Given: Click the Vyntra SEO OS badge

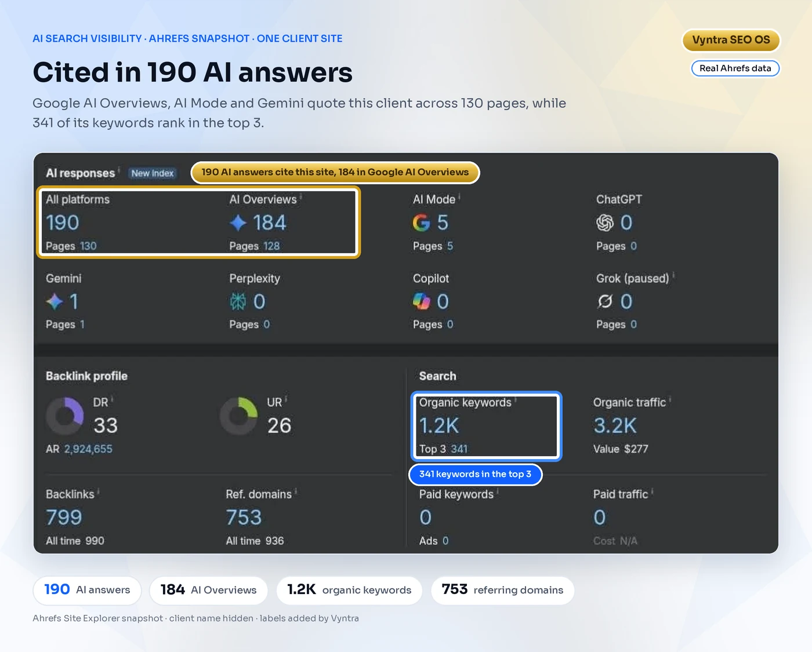Looking at the screenshot, I should pyautogui.click(x=731, y=40).
